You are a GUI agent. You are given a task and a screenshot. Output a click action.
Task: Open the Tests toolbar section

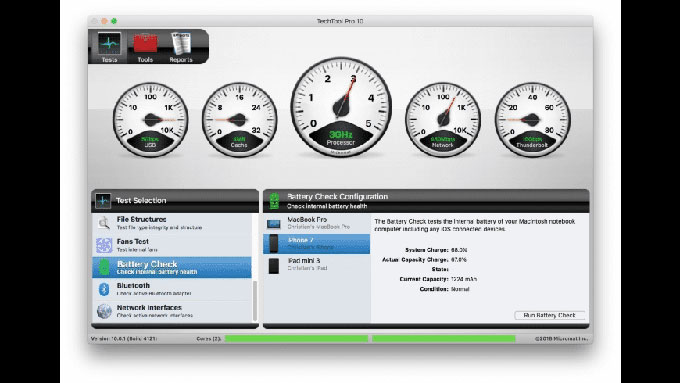[x=109, y=47]
